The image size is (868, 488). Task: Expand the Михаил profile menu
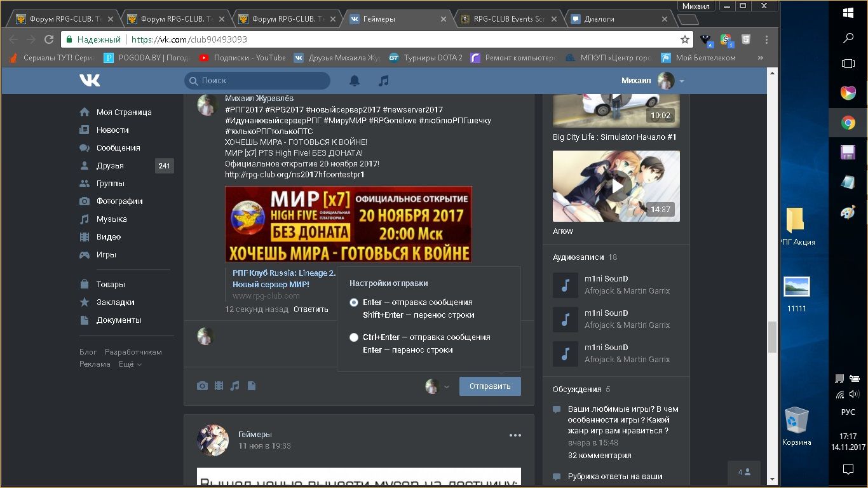(x=652, y=81)
